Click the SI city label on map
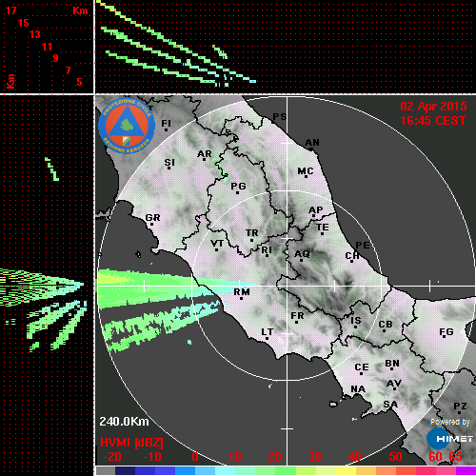Image resolution: width=476 pixels, height=476 pixels. pos(169,162)
